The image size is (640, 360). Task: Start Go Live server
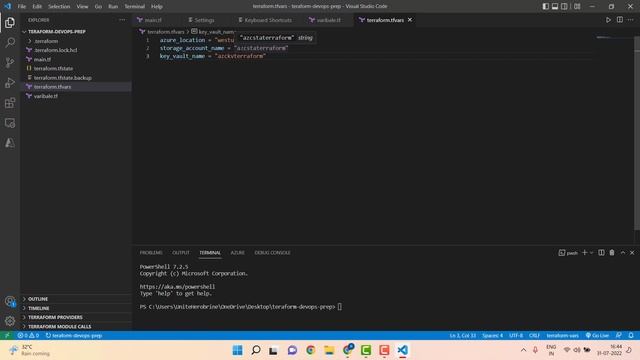597,336
